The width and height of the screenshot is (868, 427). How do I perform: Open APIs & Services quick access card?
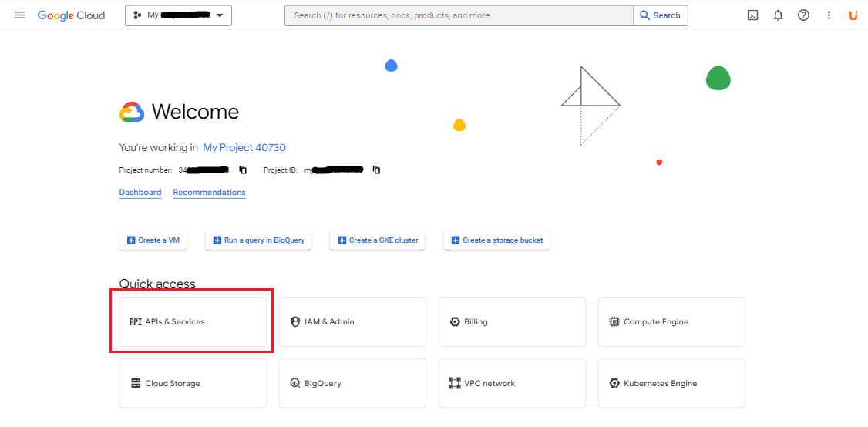click(x=193, y=322)
